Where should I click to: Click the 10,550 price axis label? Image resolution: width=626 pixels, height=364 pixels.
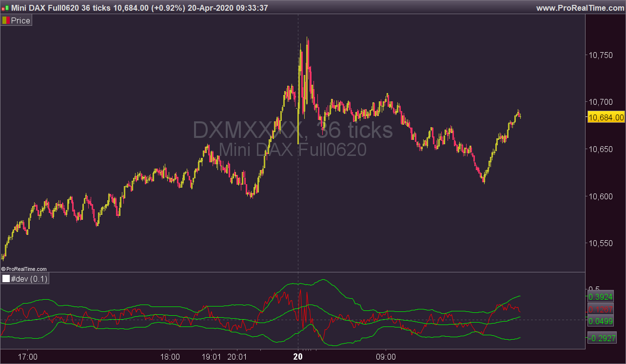[x=601, y=243]
